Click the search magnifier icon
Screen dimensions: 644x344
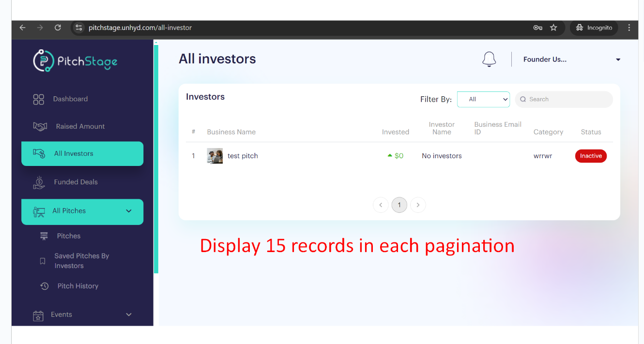tap(523, 99)
